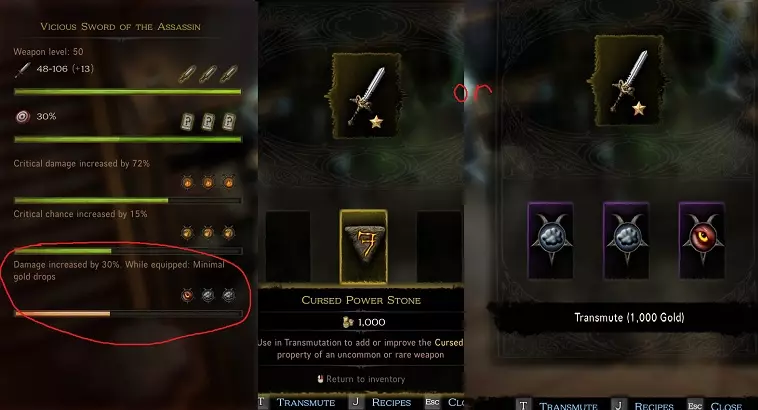Click the filled red gem in the cursed property row

pyautogui.click(x=187, y=294)
